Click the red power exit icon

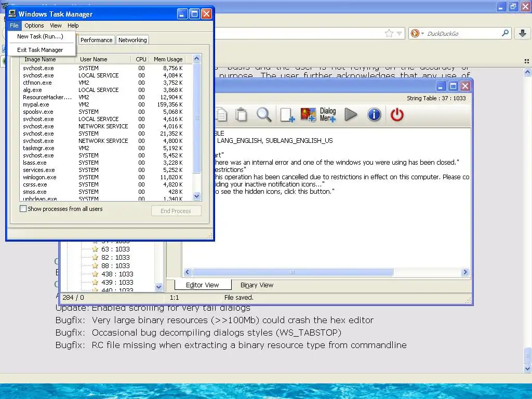click(x=396, y=114)
